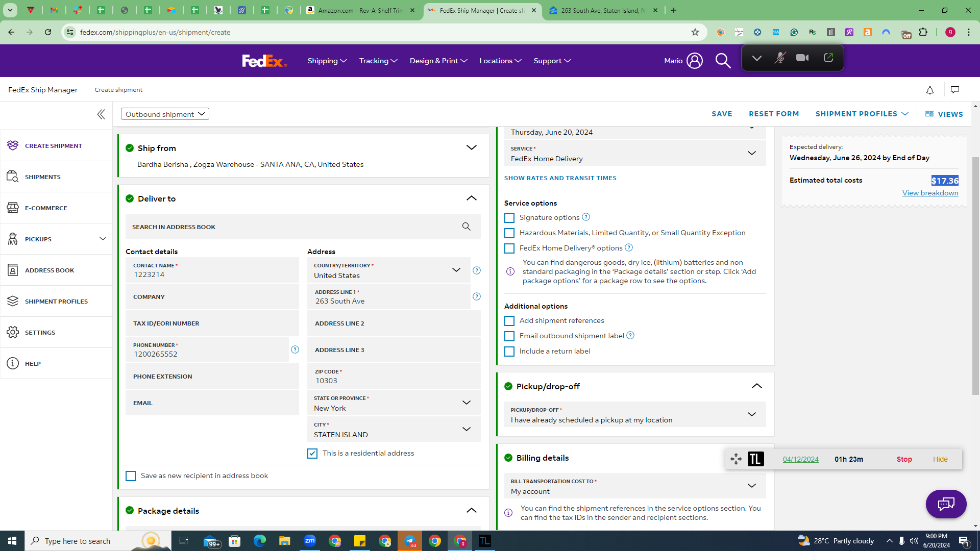Check Add shipment references checkbox
The height and width of the screenshot is (551, 980).
[509, 321]
